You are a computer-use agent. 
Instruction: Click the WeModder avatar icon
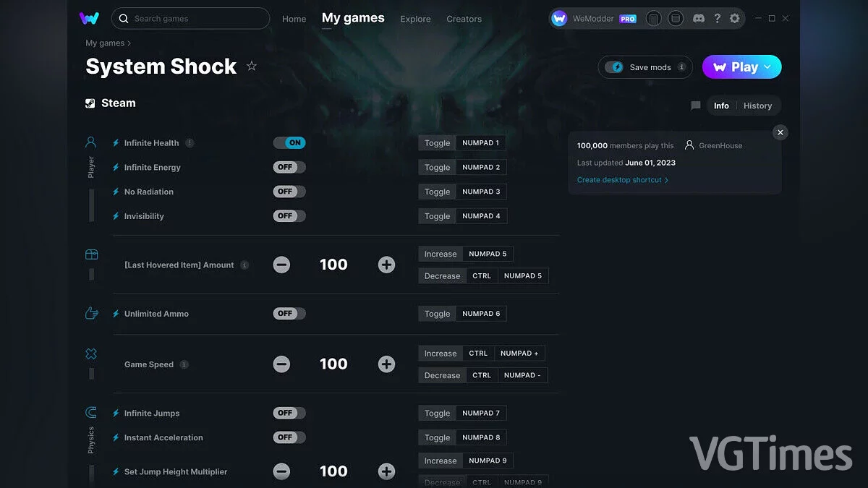coord(559,19)
